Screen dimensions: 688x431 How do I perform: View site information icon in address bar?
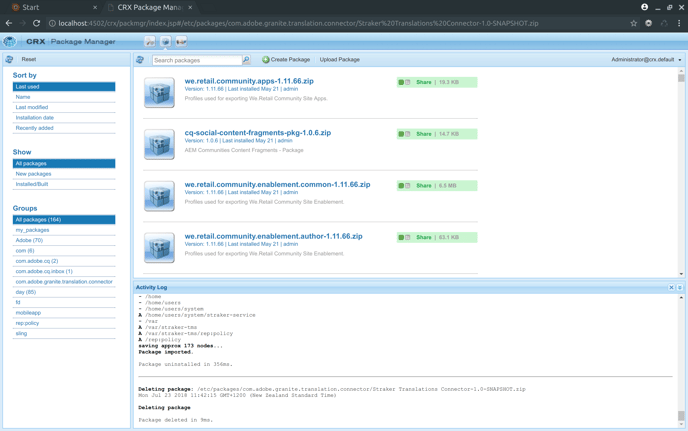52,23
